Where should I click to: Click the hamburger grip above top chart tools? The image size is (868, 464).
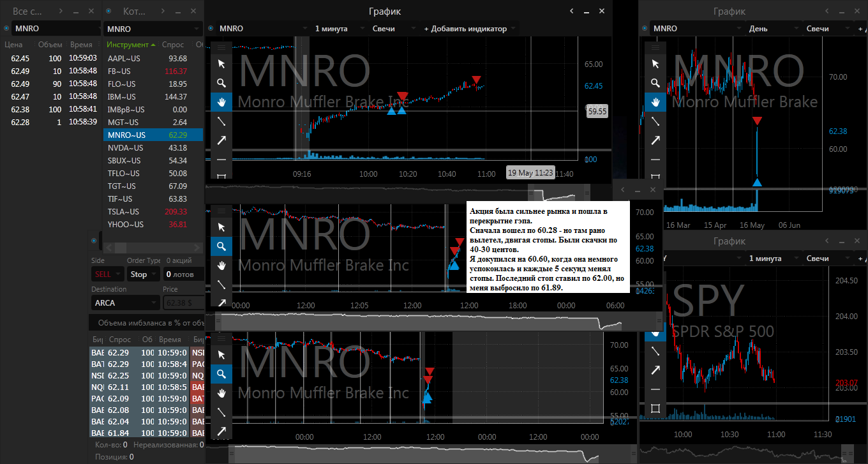[221, 47]
